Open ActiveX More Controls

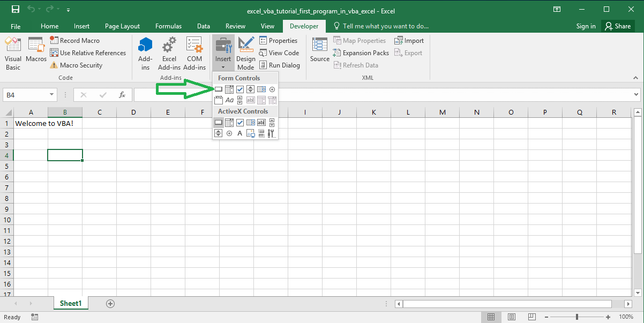(272, 133)
